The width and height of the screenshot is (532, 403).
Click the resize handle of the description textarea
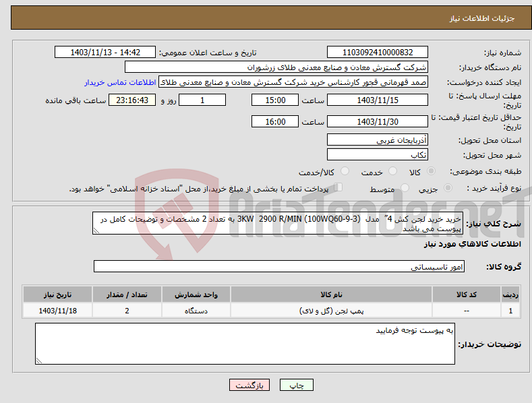(96, 231)
